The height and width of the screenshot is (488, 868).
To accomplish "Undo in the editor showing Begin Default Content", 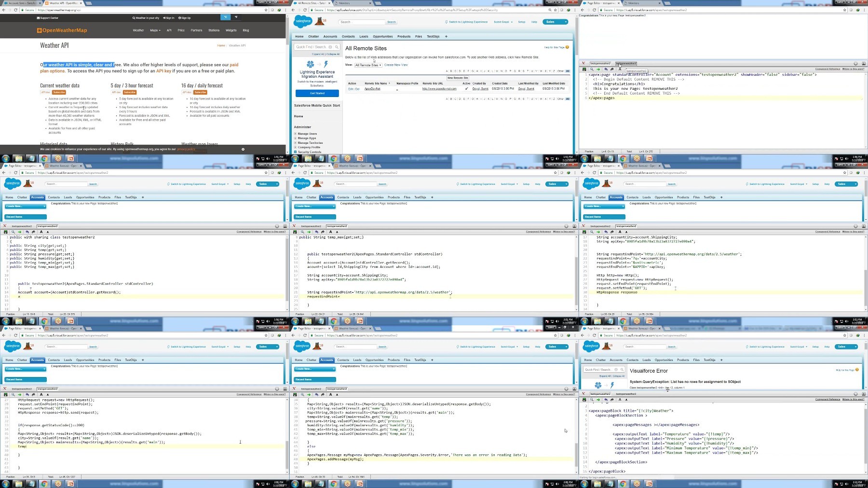I will 606,70.
